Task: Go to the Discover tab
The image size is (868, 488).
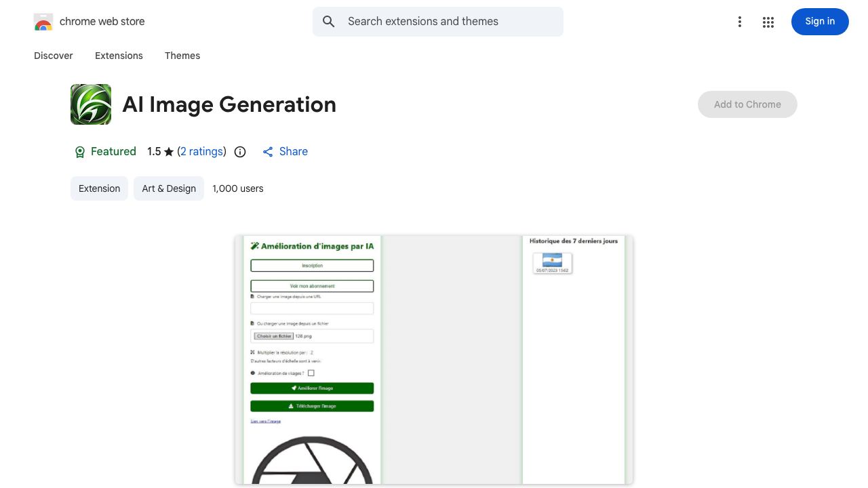Action: tap(54, 56)
